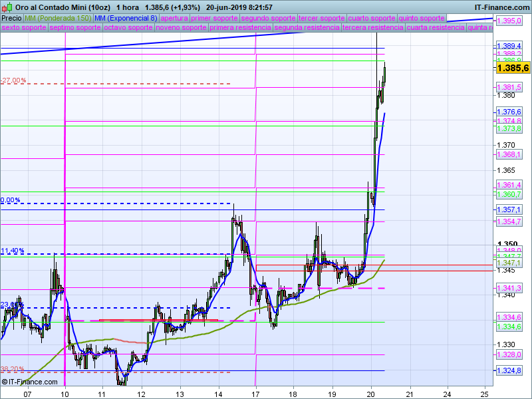Click the magenta 1.395,0 price label
This screenshot has width=532, height=399.
coord(509,21)
